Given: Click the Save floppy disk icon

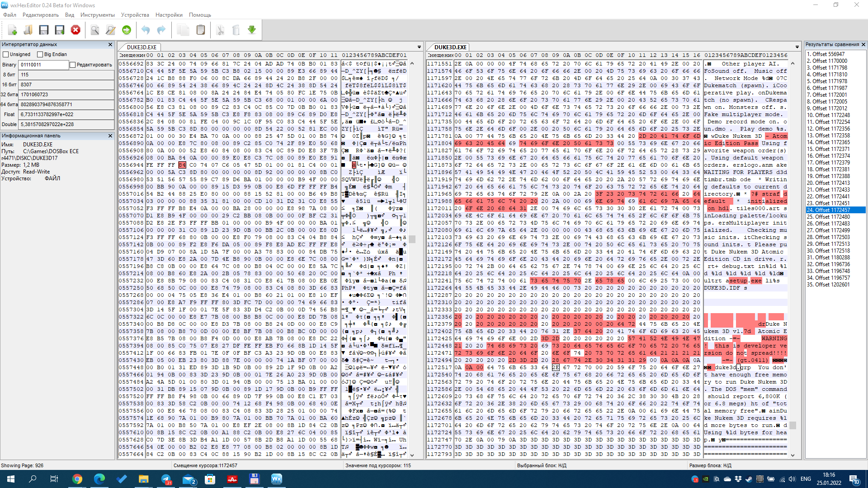Looking at the screenshot, I should coord(44,30).
